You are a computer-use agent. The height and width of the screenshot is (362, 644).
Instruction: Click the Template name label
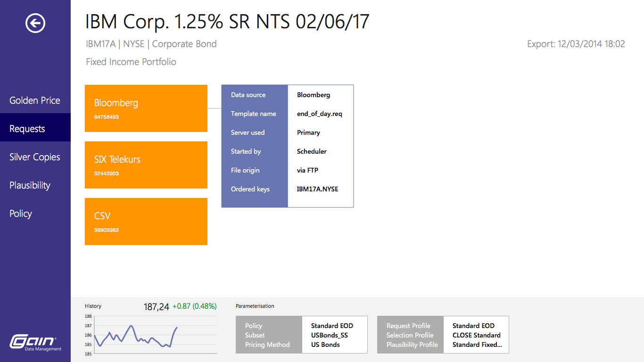pyautogui.click(x=254, y=114)
